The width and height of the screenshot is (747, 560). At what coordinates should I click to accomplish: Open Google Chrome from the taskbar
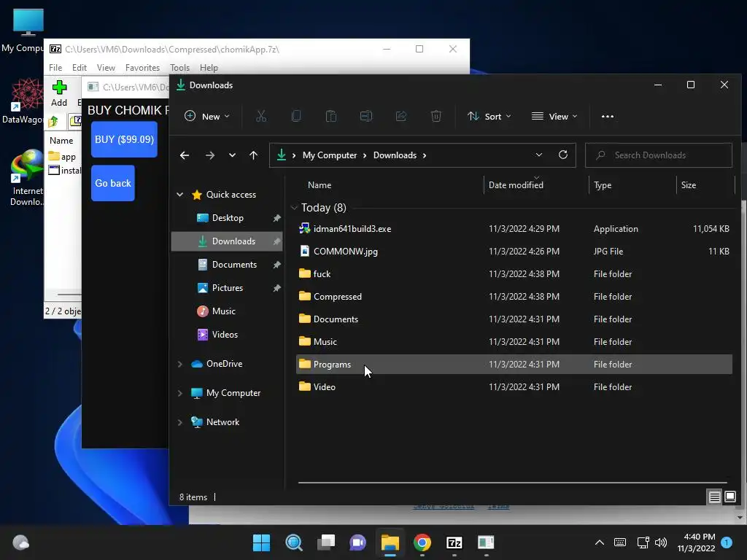(422, 542)
